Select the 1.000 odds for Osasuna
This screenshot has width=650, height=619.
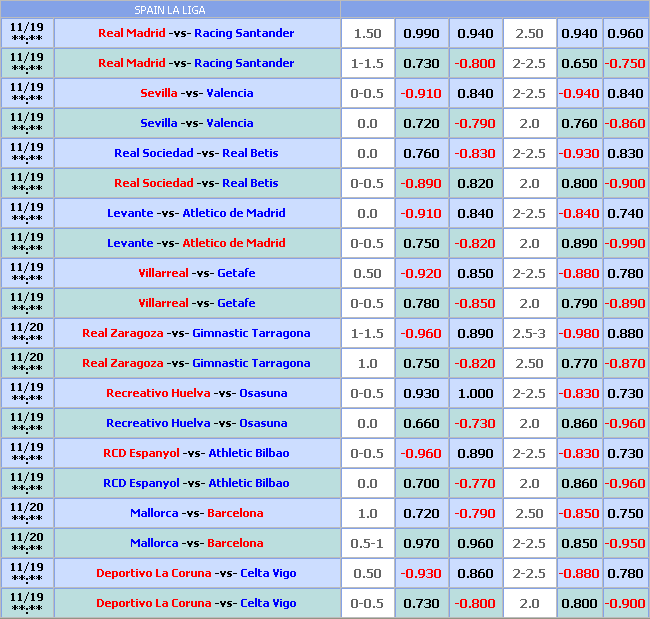[475, 393]
